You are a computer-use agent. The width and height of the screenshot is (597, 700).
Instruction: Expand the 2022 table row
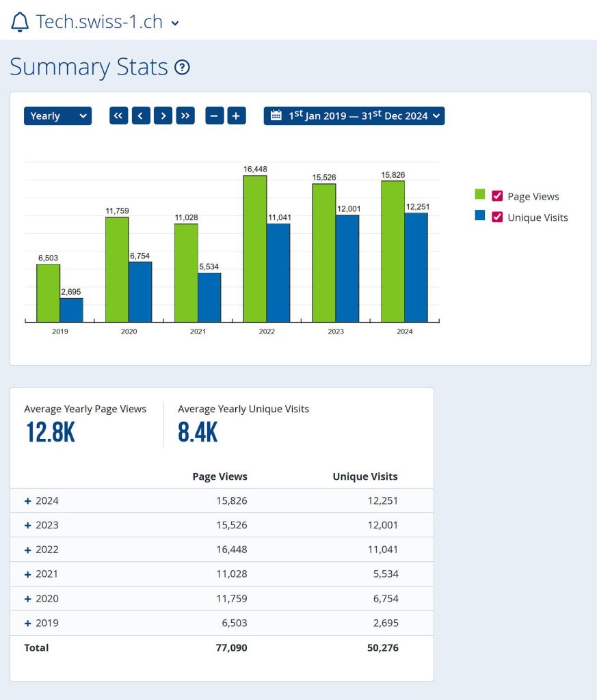point(28,550)
